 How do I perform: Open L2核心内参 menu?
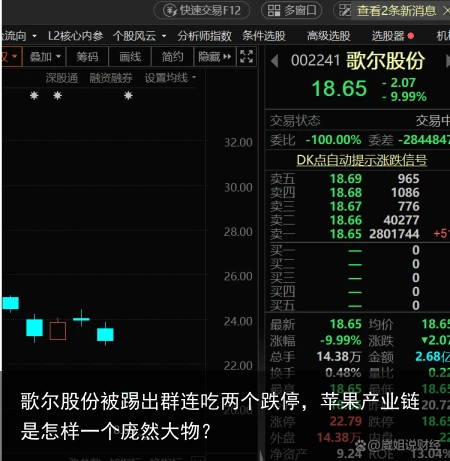click(75, 36)
